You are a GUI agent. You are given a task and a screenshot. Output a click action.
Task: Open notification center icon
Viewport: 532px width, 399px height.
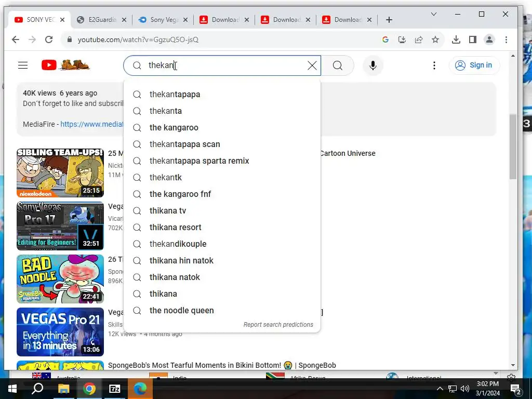point(515,389)
